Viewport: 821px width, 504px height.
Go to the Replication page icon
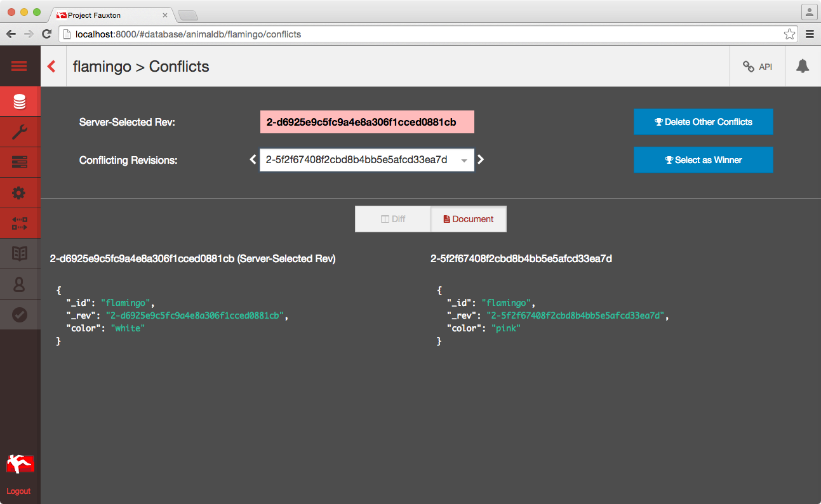[20, 223]
